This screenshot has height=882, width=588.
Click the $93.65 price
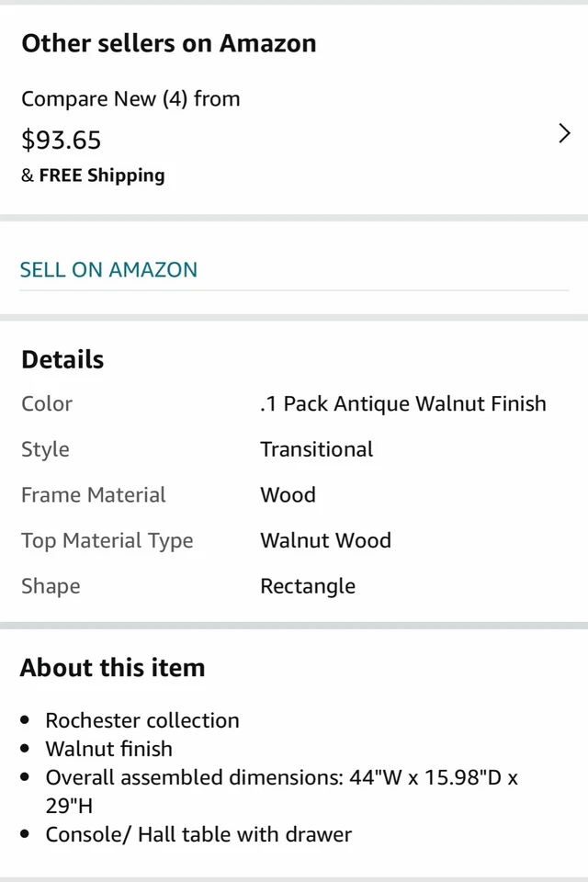click(x=61, y=140)
